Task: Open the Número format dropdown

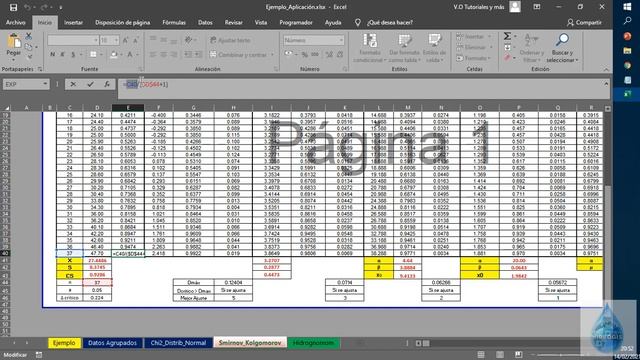Action: click(x=341, y=40)
